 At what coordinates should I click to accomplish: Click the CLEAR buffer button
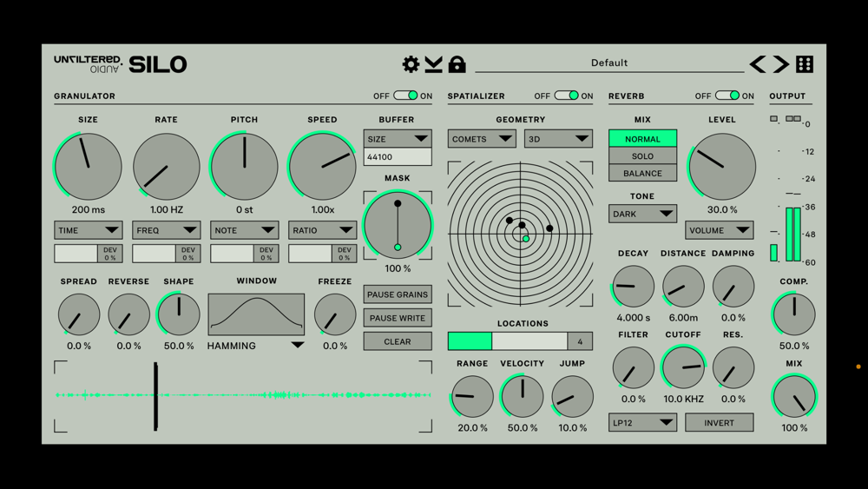[398, 341]
